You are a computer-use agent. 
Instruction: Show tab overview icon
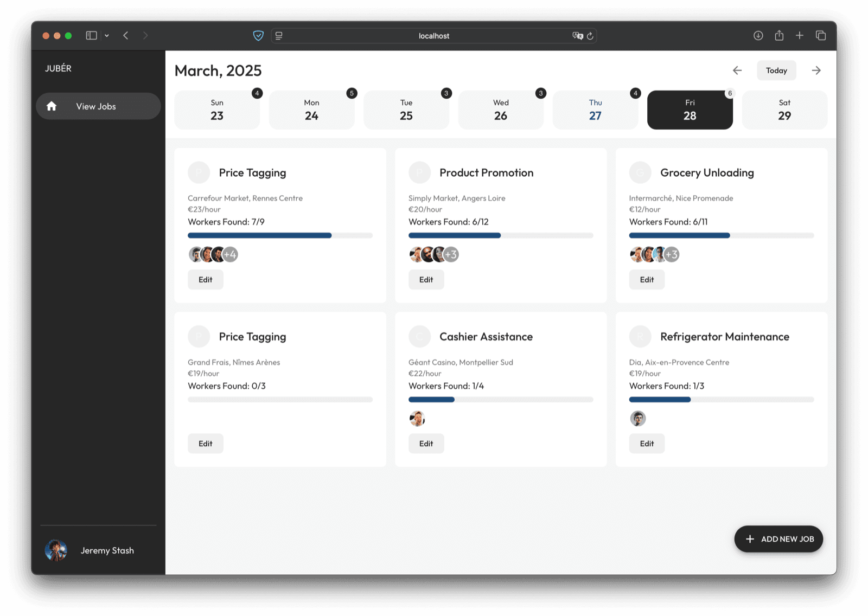click(821, 36)
